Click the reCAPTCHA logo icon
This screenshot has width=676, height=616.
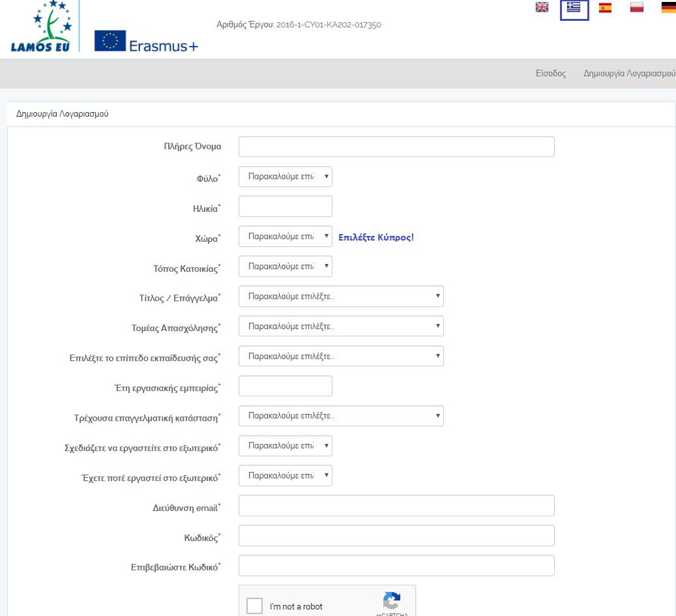[x=392, y=600]
